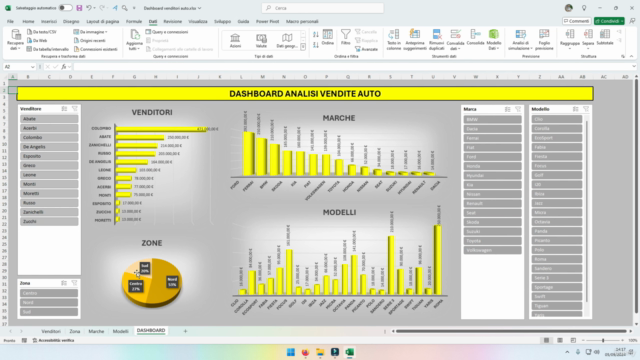Click Commenti button
The width and height of the screenshot is (640, 360).
coord(576,21)
